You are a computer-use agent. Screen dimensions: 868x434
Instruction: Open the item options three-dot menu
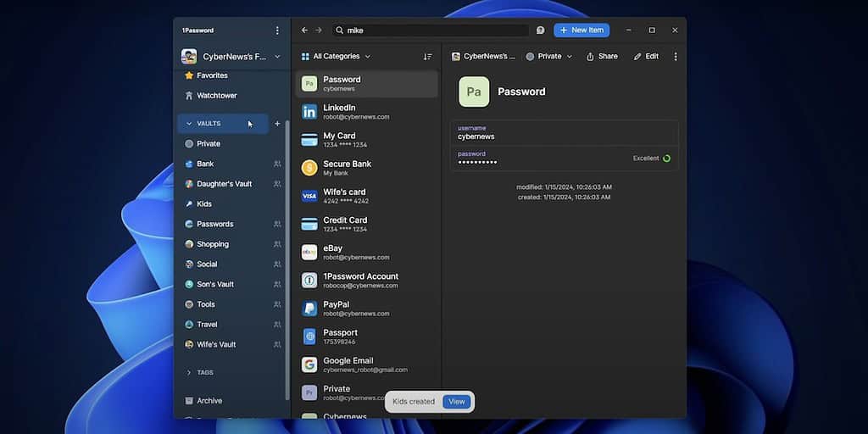coord(675,57)
